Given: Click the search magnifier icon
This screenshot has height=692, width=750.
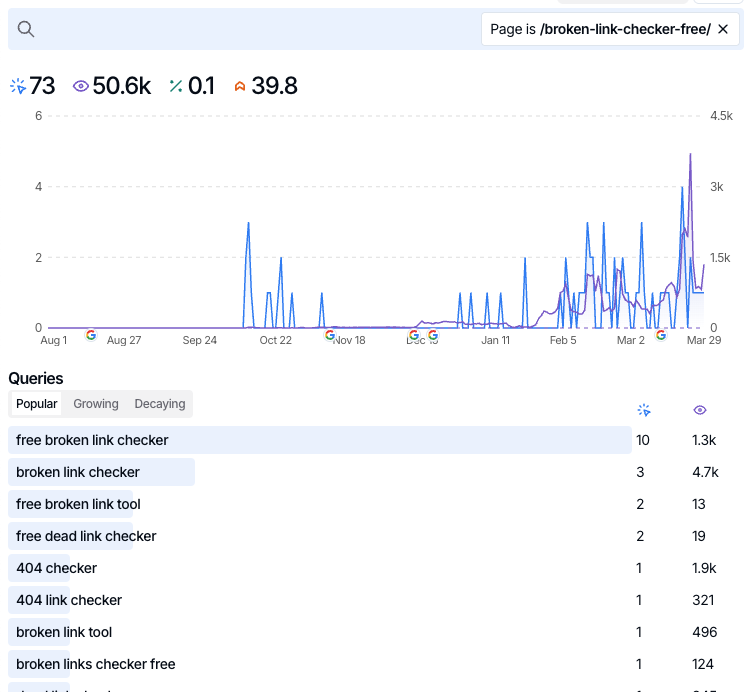Looking at the screenshot, I should 25,29.
